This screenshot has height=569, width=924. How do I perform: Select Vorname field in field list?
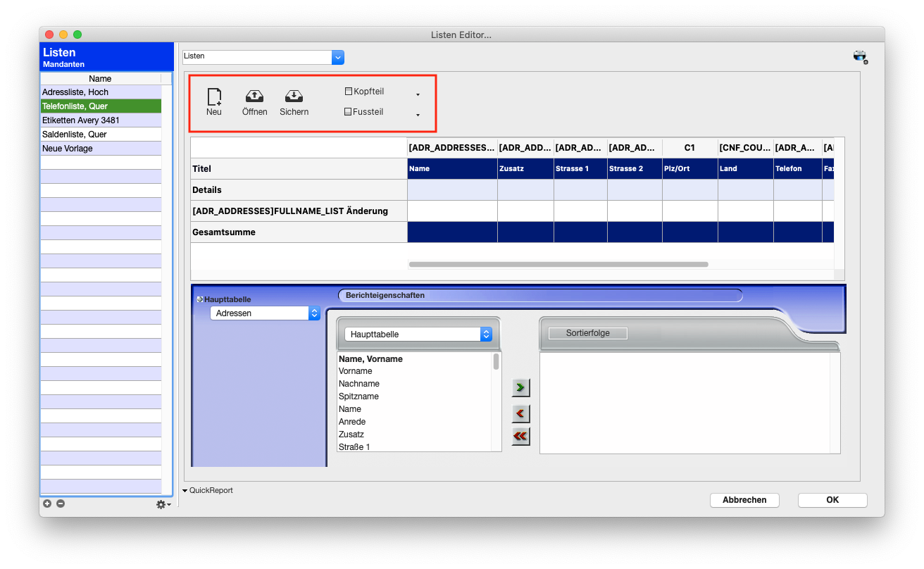pos(415,371)
